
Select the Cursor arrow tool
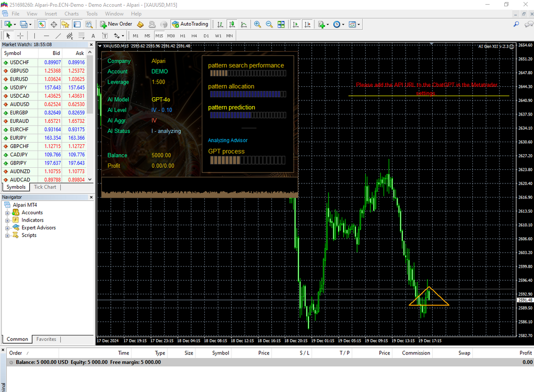(x=8, y=36)
